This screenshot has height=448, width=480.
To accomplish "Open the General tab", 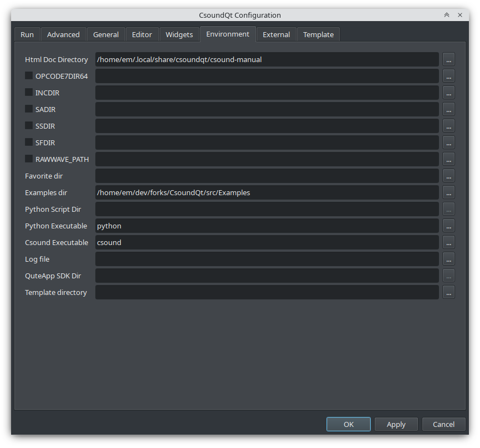I will (x=106, y=34).
